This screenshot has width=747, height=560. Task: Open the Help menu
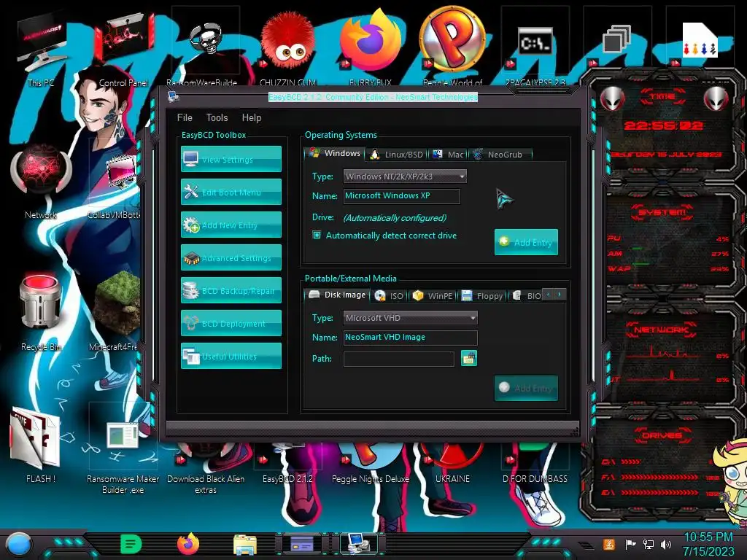point(252,117)
